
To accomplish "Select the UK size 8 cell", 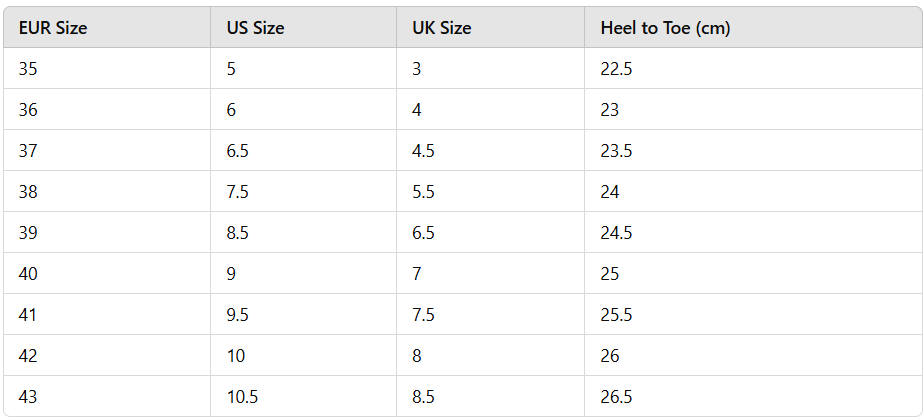I will click(x=417, y=356).
